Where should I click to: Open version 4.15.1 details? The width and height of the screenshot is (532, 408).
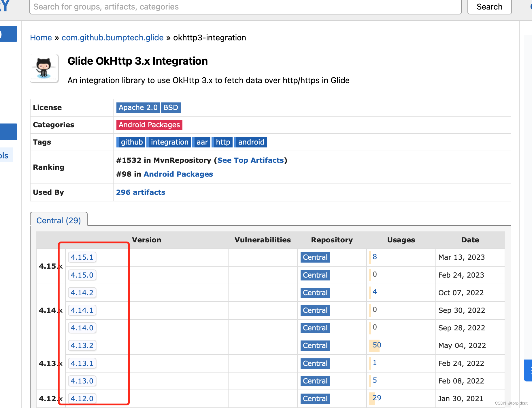[x=82, y=257]
